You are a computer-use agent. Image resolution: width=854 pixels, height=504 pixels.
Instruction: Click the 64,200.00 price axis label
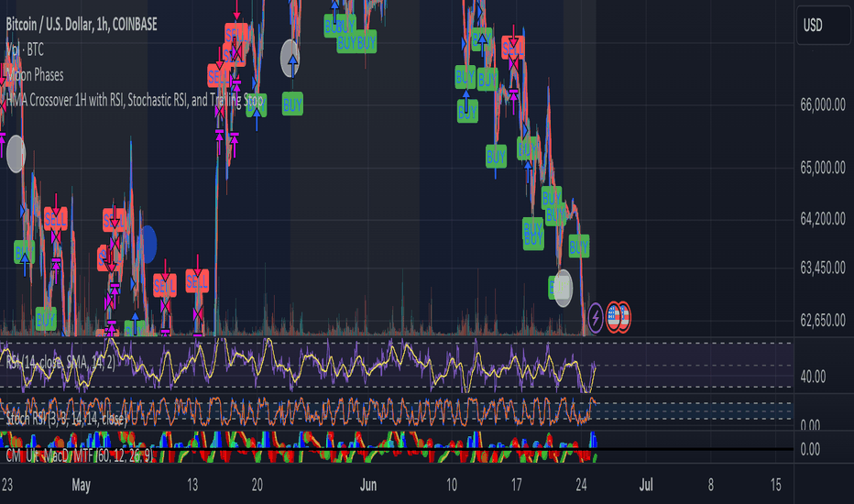click(x=823, y=218)
